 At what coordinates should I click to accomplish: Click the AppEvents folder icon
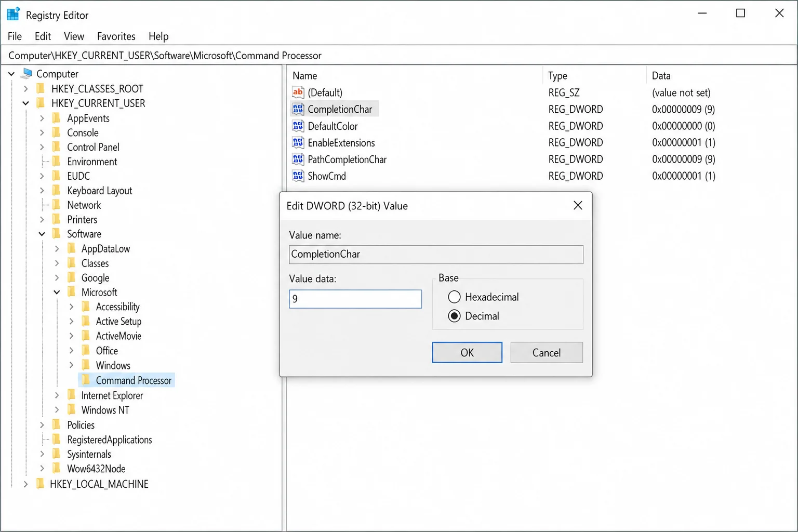tap(56, 118)
